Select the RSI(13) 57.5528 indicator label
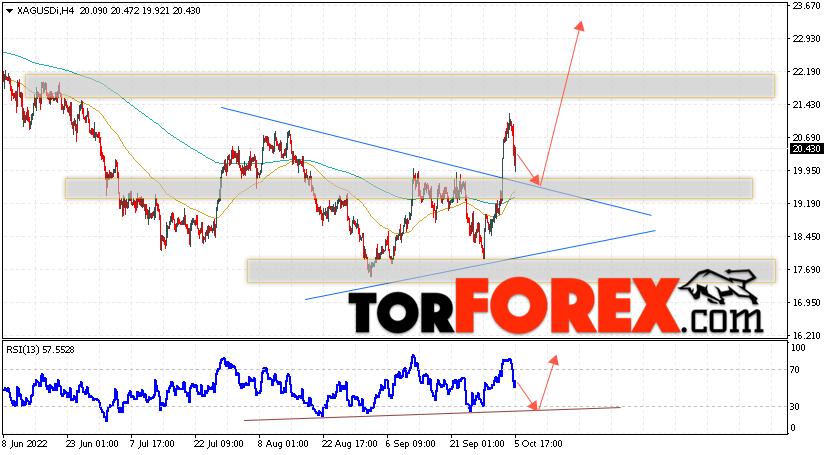The width and height of the screenshot is (828, 455). [40, 349]
